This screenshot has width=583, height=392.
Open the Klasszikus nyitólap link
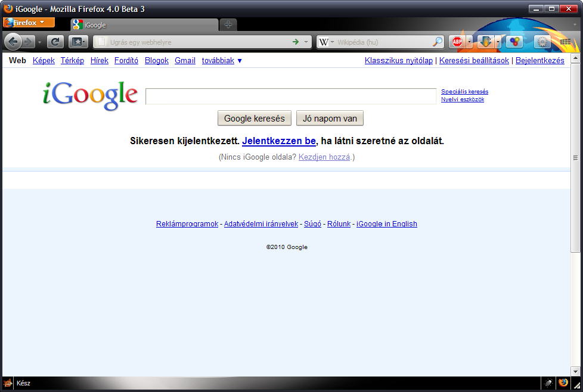coord(399,60)
